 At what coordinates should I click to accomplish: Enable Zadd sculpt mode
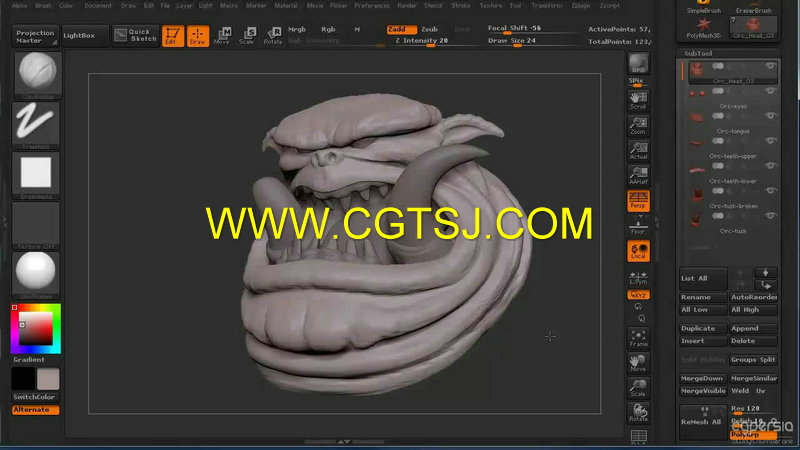pos(402,30)
